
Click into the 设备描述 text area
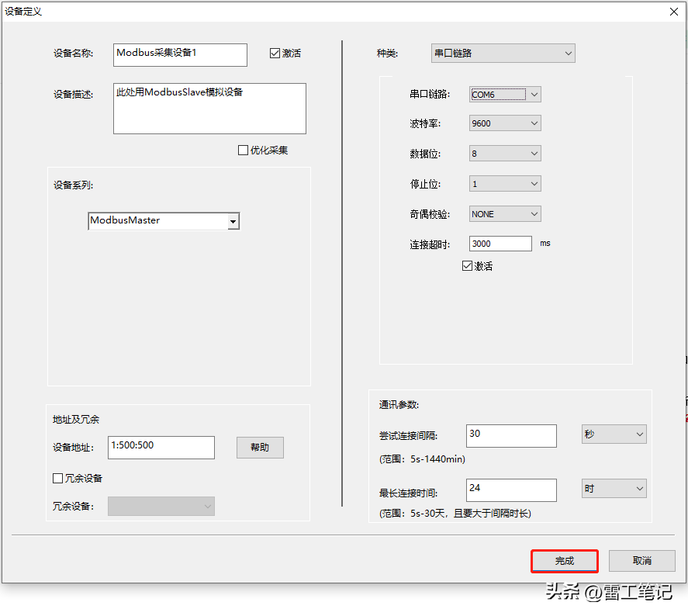(209, 109)
